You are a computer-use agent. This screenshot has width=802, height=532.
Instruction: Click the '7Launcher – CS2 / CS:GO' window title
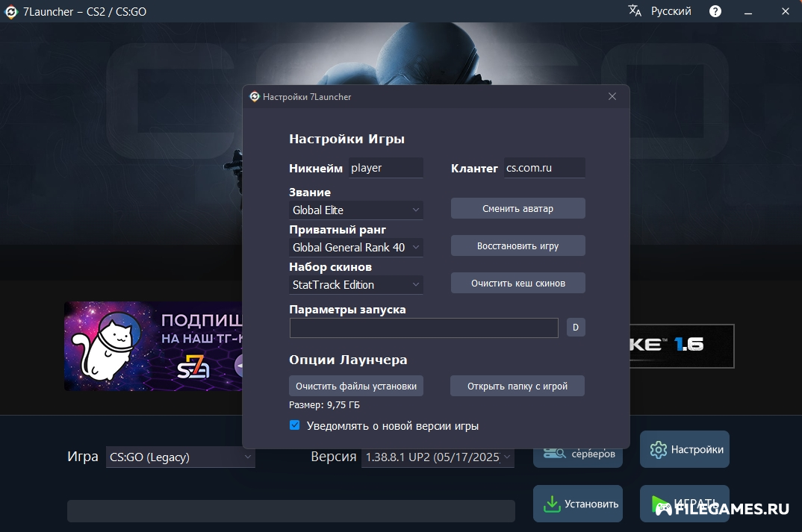(84, 12)
